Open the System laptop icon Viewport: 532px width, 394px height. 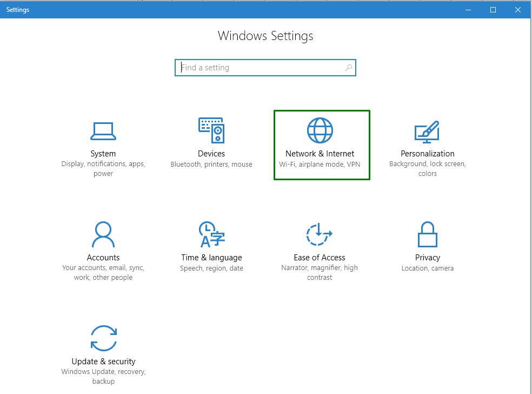tap(103, 131)
